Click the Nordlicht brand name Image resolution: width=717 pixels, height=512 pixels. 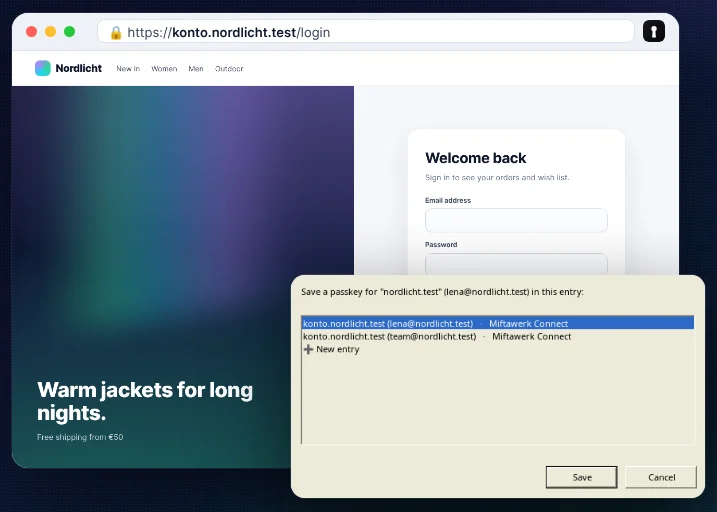click(x=79, y=68)
